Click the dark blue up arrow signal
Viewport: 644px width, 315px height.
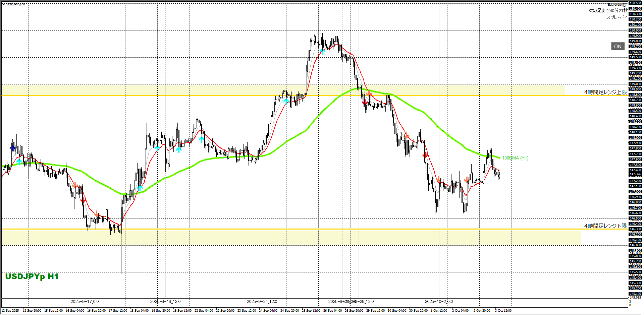(x=12, y=148)
